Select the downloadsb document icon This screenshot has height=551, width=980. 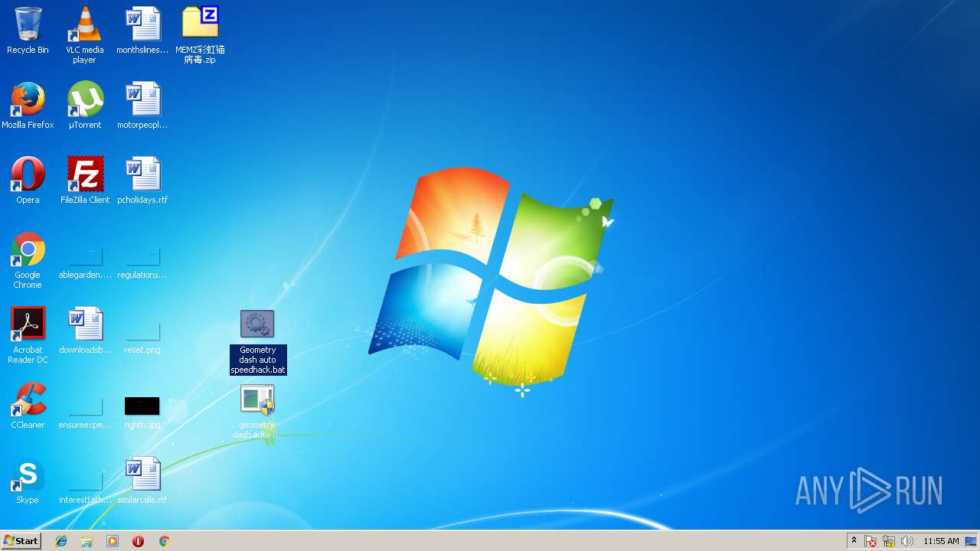coord(85,324)
